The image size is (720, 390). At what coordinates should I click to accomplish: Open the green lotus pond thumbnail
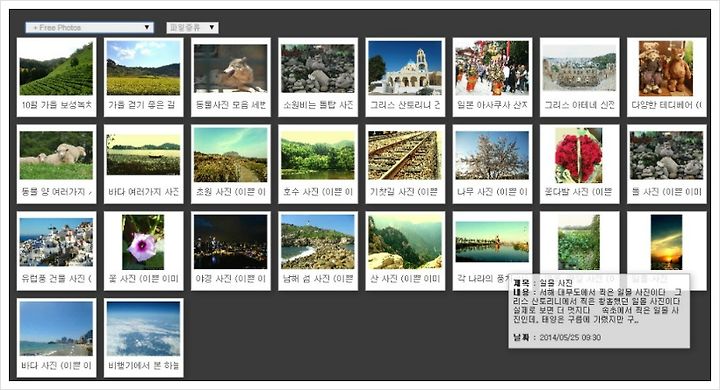[x=579, y=242]
